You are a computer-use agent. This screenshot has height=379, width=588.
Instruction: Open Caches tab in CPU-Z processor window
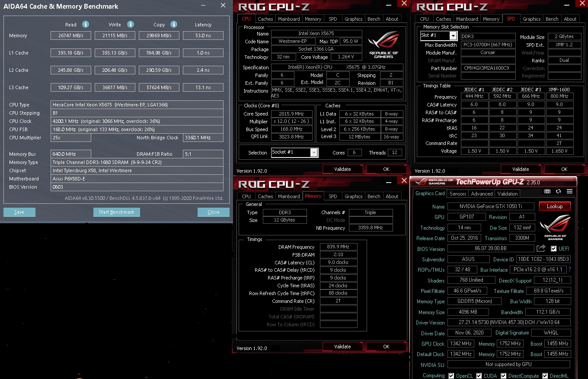coord(265,19)
